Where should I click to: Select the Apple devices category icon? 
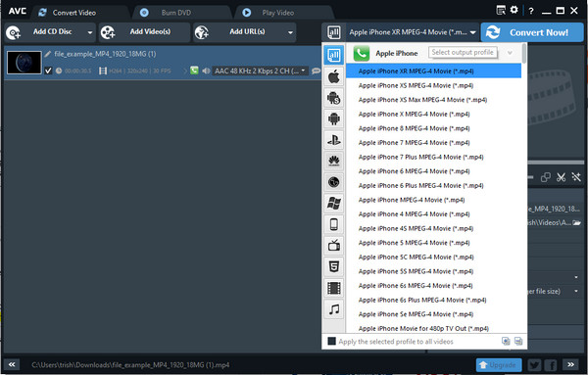click(x=333, y=76)
